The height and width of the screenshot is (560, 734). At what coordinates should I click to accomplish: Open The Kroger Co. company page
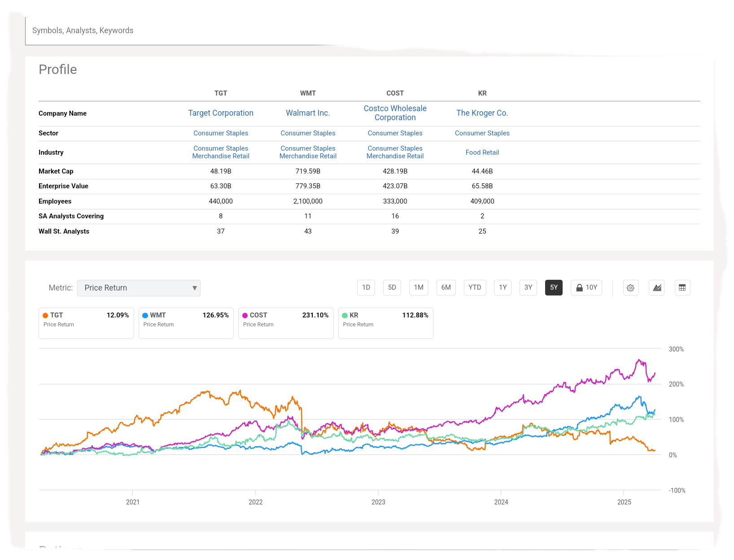482,113
